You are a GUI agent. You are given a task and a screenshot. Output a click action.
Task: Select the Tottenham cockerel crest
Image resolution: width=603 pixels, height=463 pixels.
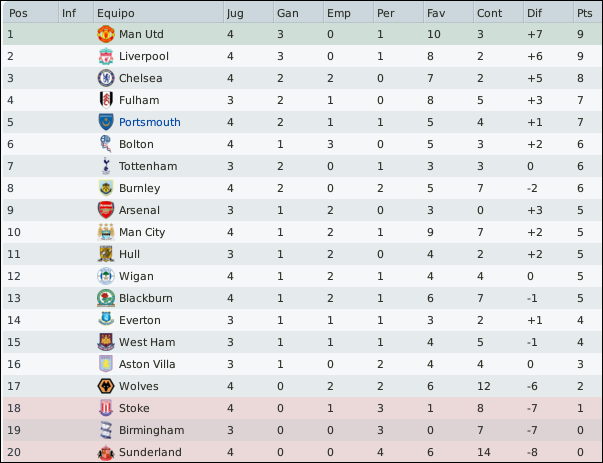[x=106, y=166]
